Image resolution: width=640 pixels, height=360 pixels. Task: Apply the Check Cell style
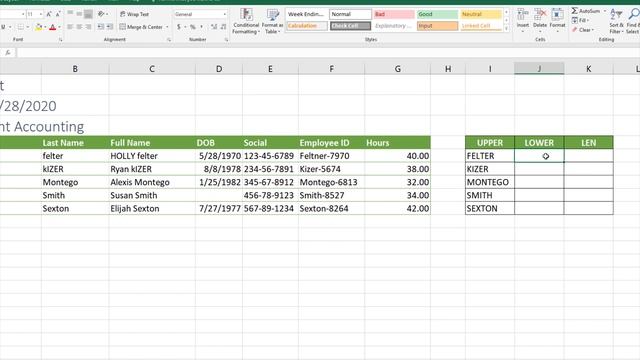(350, 26)
